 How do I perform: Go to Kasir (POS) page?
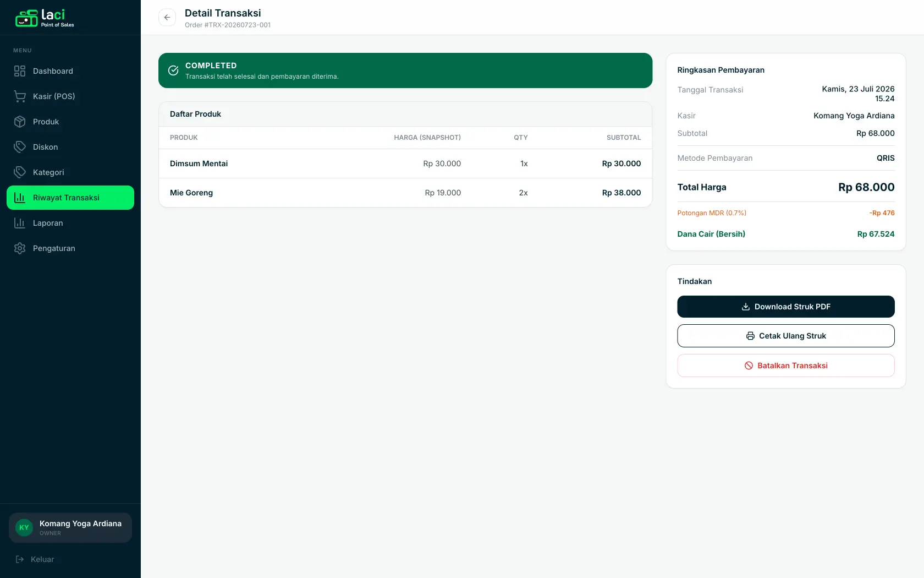pos(70,96)
